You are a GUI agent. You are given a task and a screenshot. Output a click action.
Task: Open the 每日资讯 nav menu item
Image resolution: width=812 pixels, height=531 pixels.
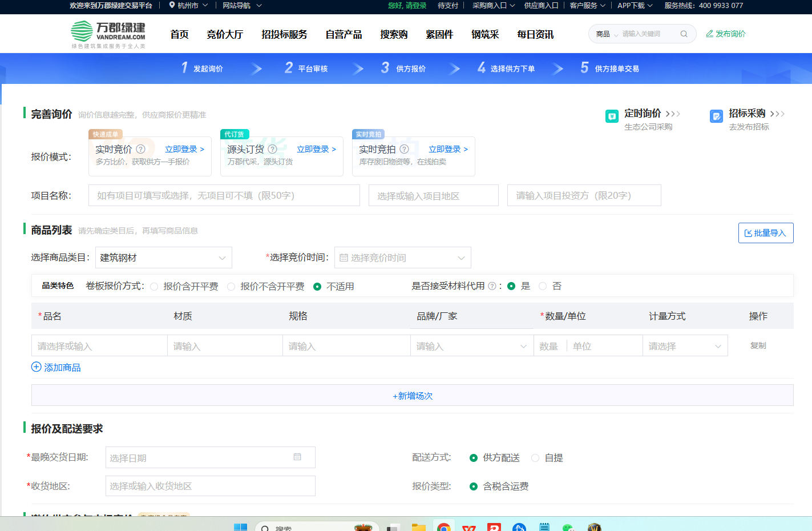click(x=535, y=35)
